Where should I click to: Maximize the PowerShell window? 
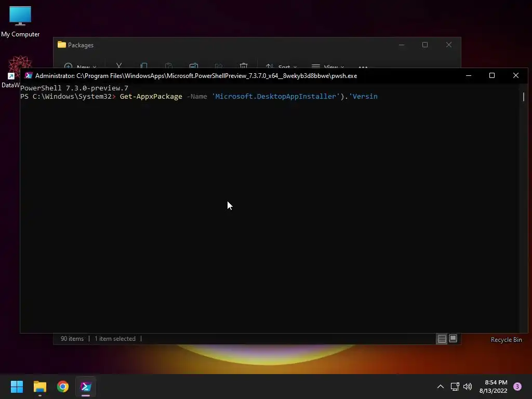pos(492,76)
